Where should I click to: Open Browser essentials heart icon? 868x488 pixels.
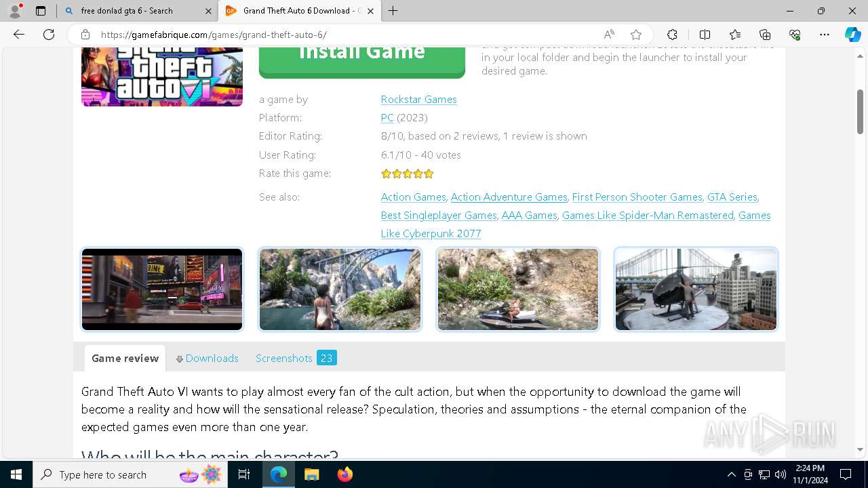click(x=795, y=35)
